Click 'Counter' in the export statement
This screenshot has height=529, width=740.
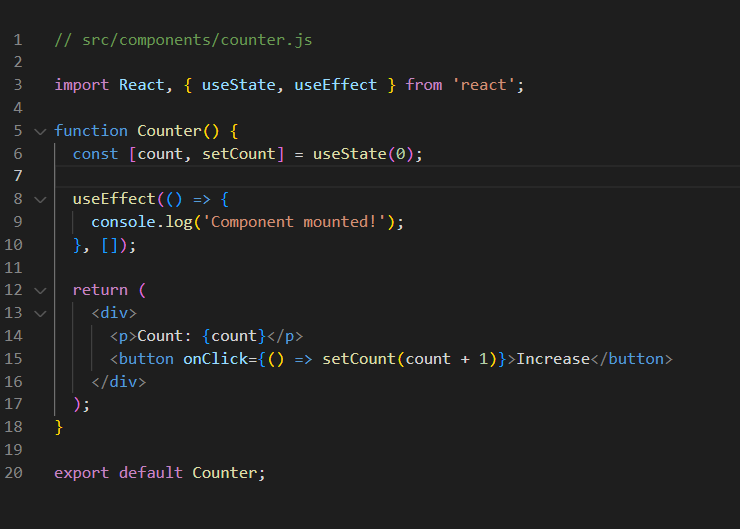coord(225,473)
